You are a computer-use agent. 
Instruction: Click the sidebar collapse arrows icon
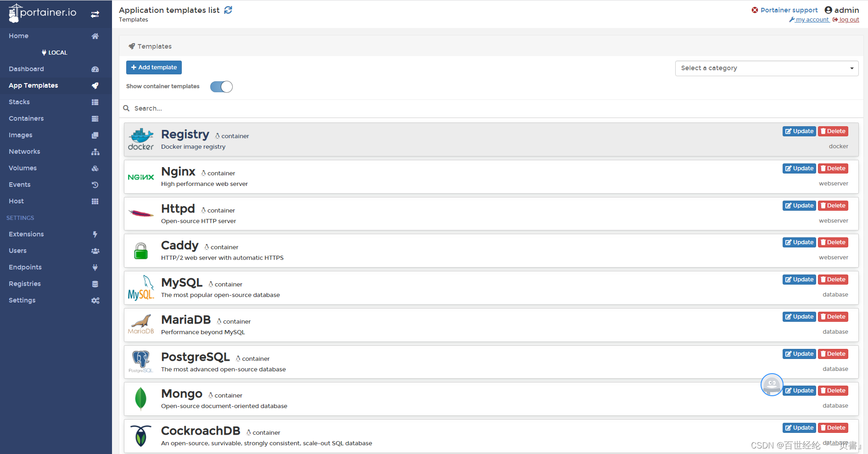(95, 15)
